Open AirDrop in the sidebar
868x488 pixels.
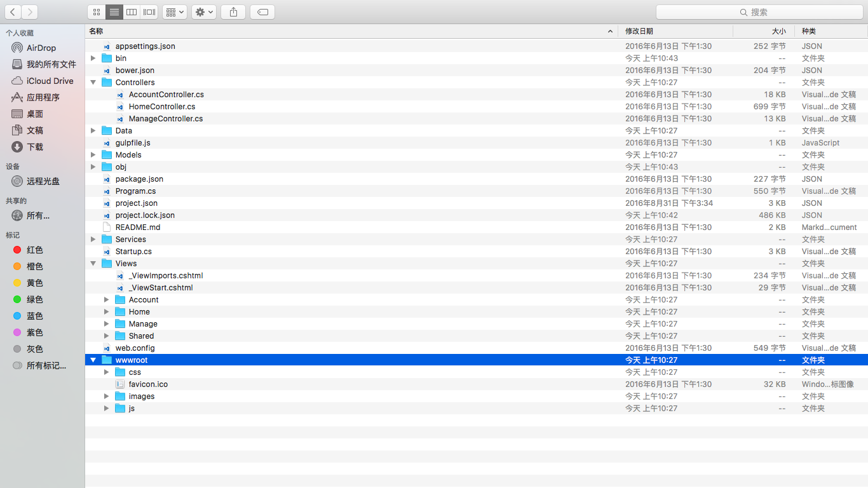click(x=42, y=48)
